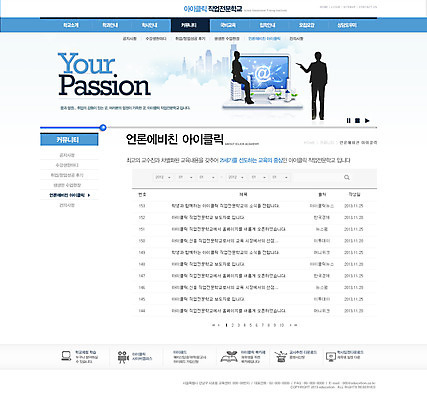Viewport: 427px width, 400px height.
Task: Stop the banner slideshow
Action: pos(357,121)
